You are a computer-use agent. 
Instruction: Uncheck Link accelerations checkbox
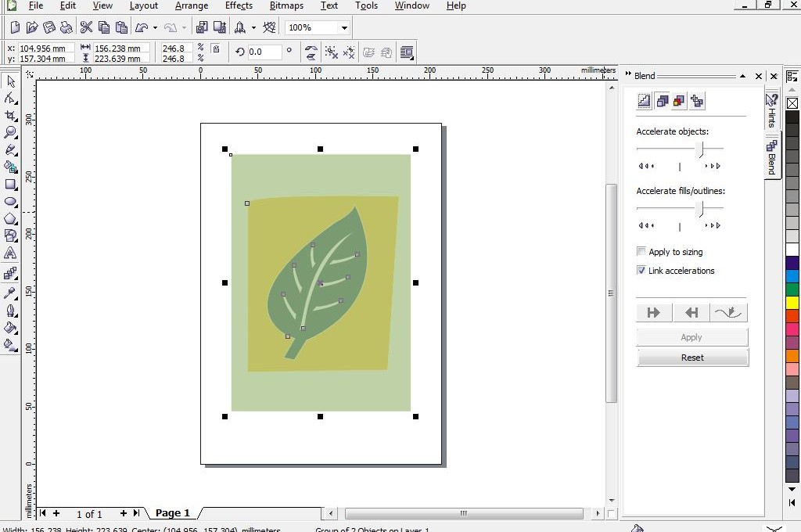point(641,271)
